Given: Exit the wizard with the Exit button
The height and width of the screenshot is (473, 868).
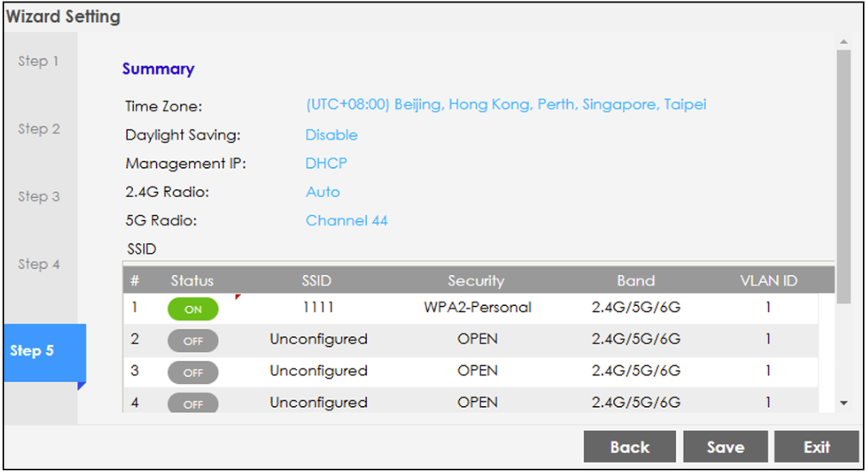Looking at the screenshot, I should click(817, 447).
